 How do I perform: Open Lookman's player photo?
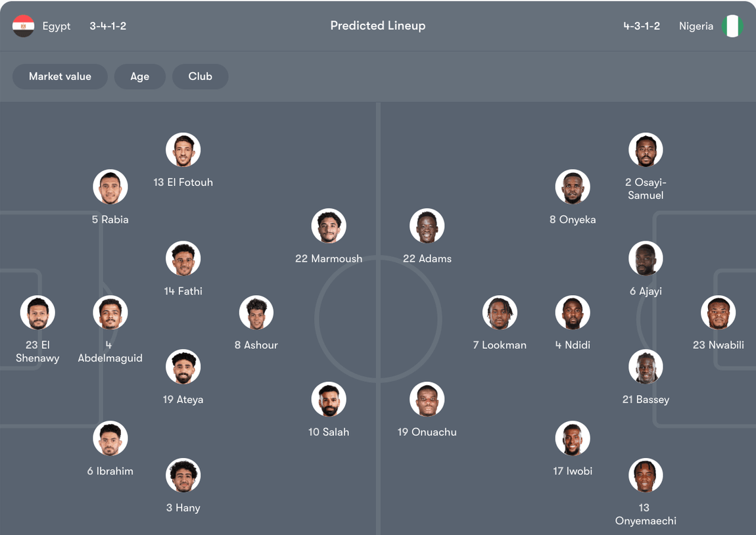[x=500, y=313]
